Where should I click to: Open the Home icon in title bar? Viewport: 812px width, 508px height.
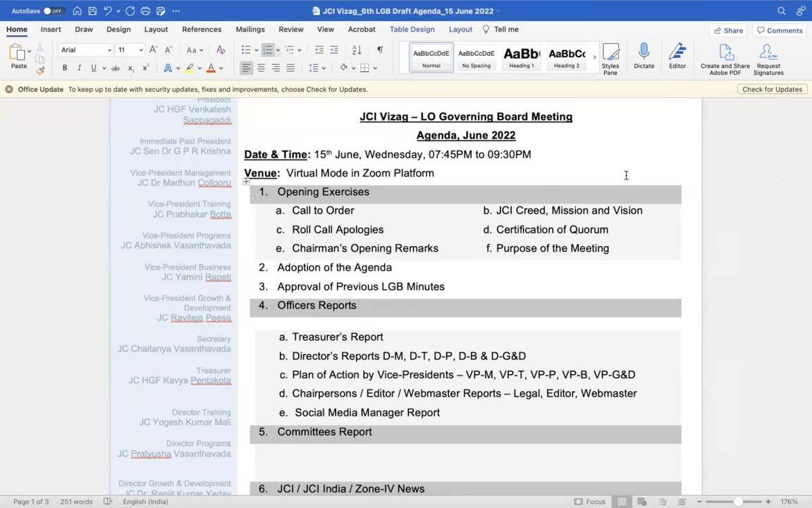77,11
